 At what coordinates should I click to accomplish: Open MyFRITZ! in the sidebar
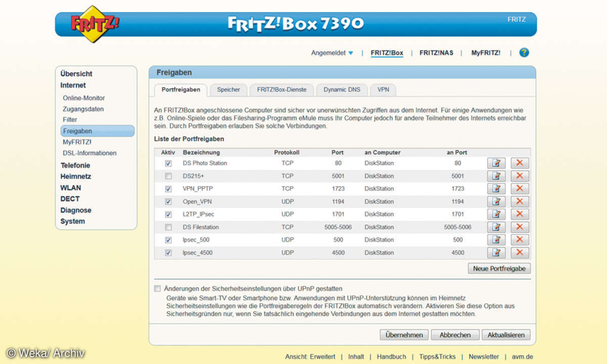click(x=77, y=142)
